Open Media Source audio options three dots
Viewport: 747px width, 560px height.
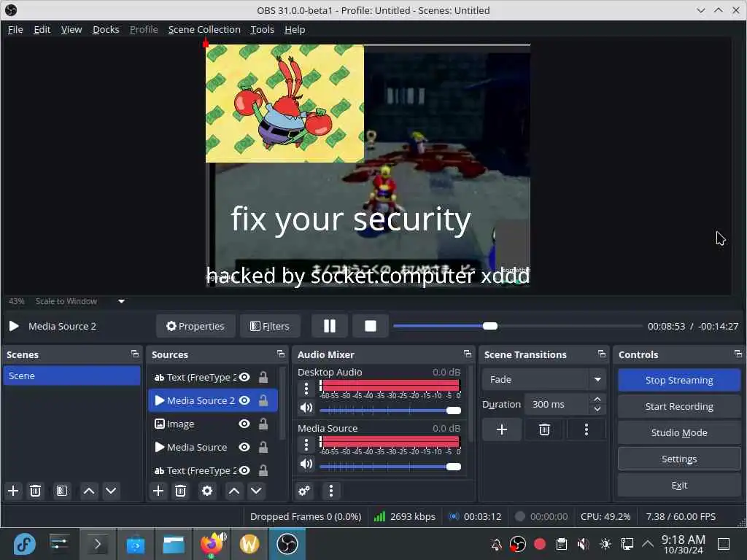pos(306,445)
